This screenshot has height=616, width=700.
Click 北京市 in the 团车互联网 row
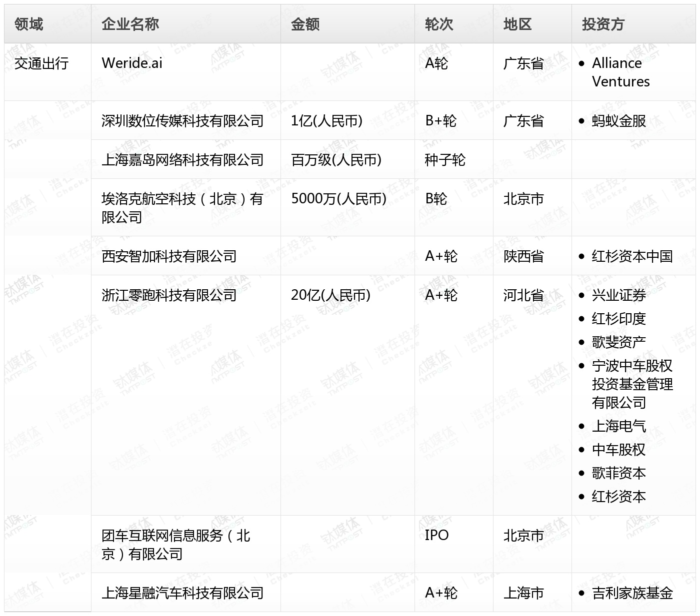(x=523, y=536)
